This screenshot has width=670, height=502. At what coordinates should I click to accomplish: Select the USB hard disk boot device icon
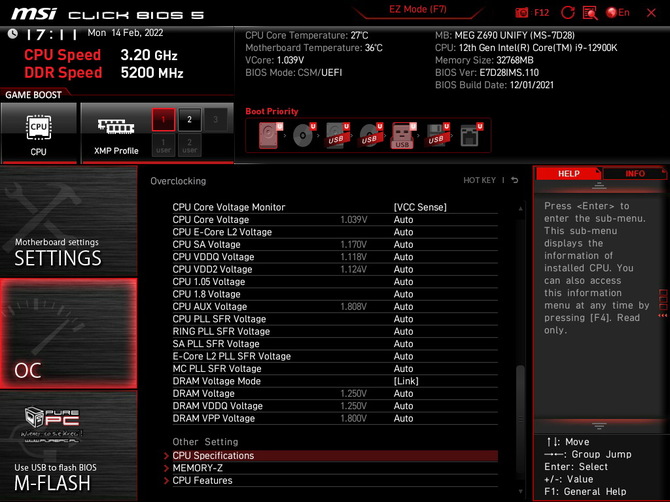(x=337, y=135)
